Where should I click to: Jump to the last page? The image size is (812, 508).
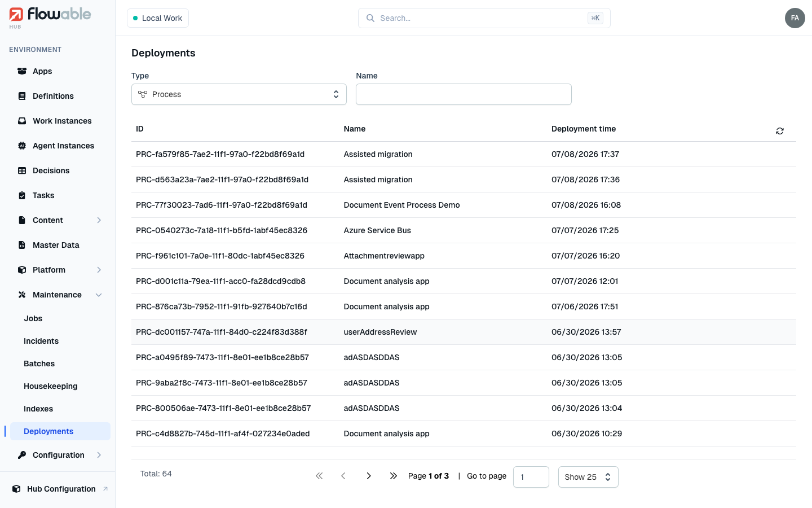(x=394, y=476)
